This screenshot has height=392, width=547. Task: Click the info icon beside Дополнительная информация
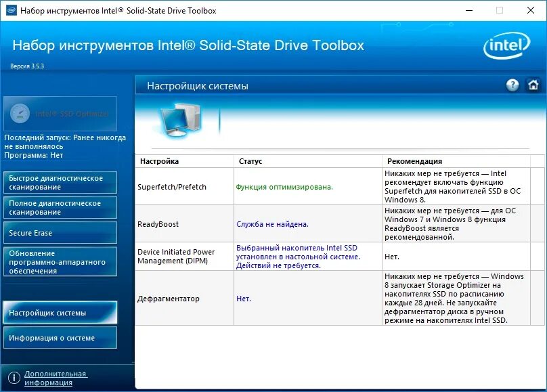pyautogui.click(x=14, y=378)
